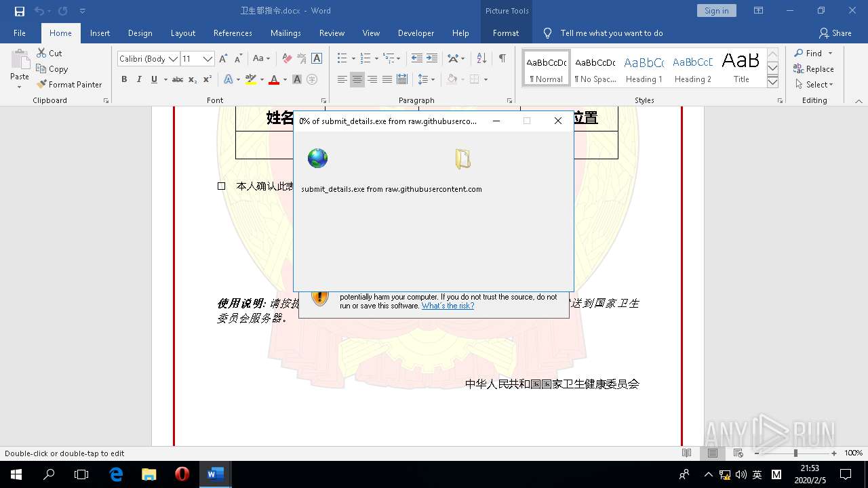The width and height of the screenshot is (868, 488).
Task: Toggle Underline formatting
Action: coord(154,79)
